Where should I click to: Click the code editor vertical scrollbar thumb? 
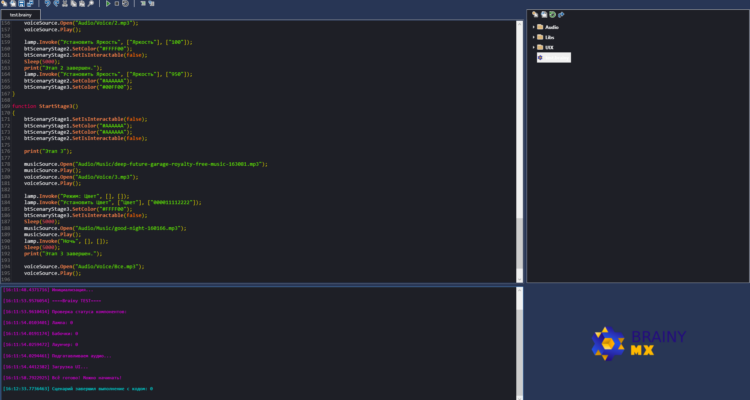pos(519,243)
